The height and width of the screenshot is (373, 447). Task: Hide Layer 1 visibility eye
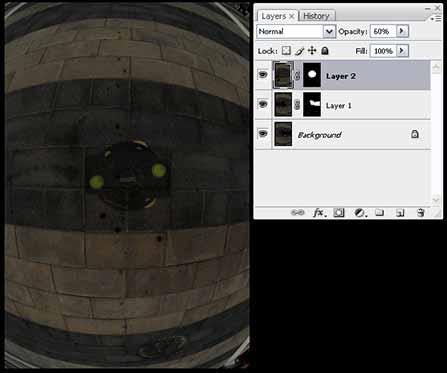point(263,105)
